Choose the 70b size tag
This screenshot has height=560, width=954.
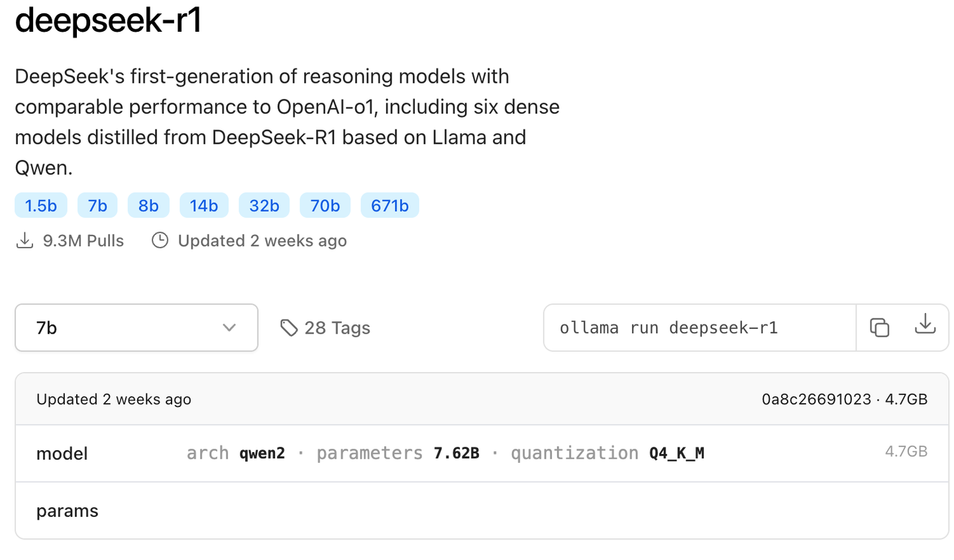(325, 206)
